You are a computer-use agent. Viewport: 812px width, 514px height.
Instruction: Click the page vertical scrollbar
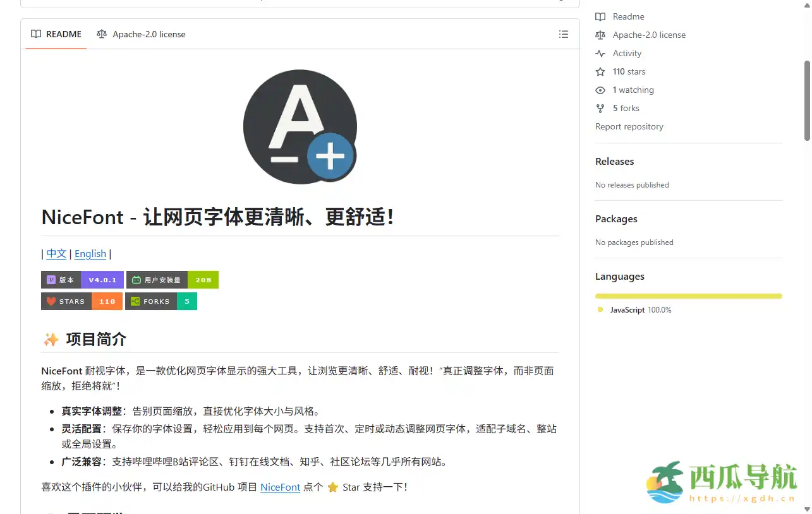click(x=807, y=101)
